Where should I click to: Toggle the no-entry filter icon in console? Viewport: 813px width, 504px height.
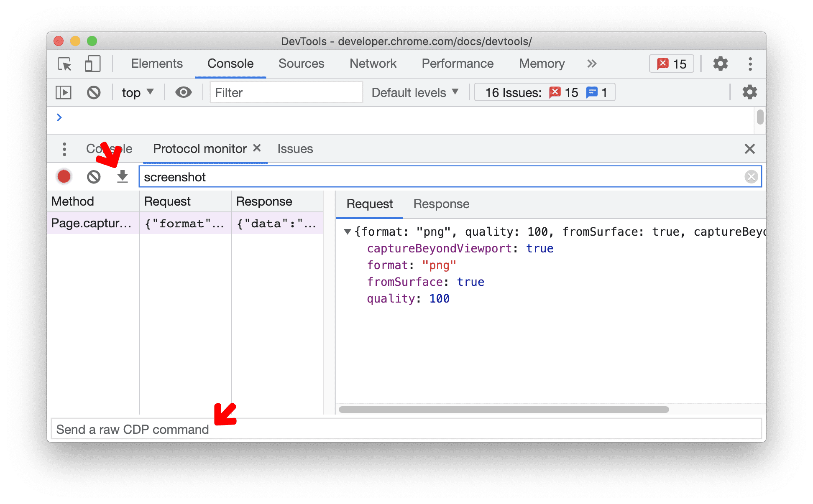click(94, 92)
